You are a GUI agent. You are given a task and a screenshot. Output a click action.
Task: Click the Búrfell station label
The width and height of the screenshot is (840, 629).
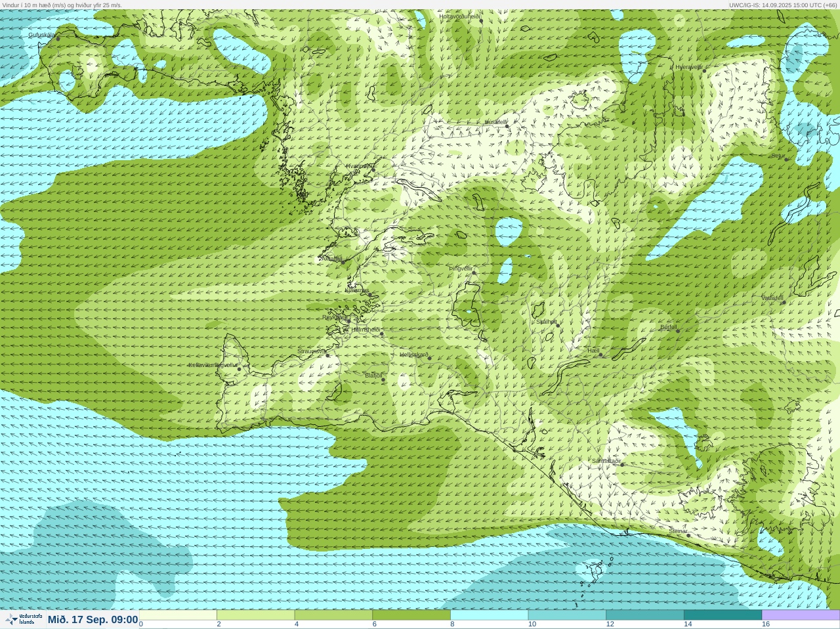(x=669, y=326)
